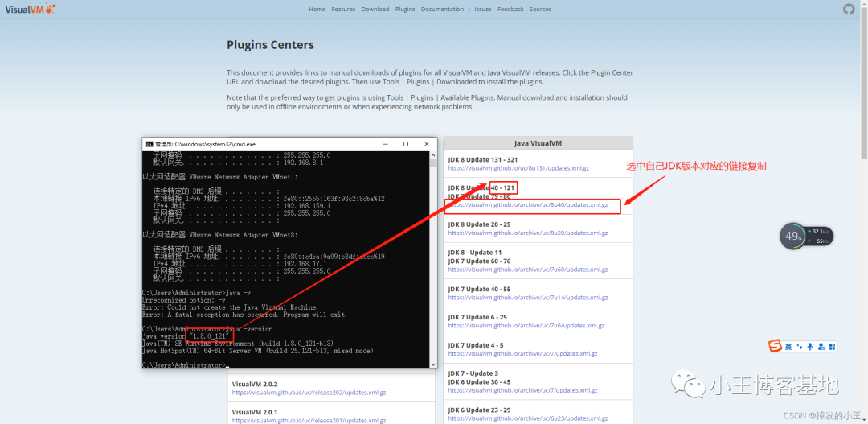The width and height of the screenshot is (868, 424).
Task: Click the JDK 7 Update 6 - 25 label
Action: pos(477,318)
